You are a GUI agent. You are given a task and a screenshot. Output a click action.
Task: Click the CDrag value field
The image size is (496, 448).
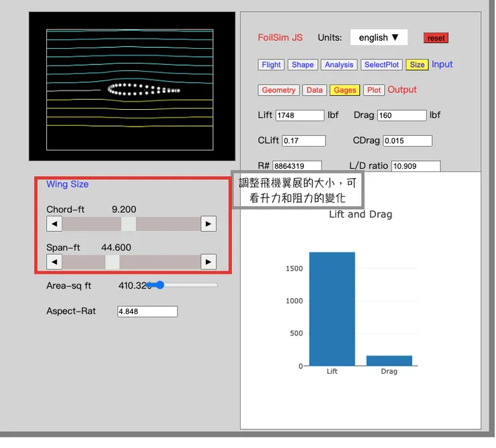coord(408,141)
